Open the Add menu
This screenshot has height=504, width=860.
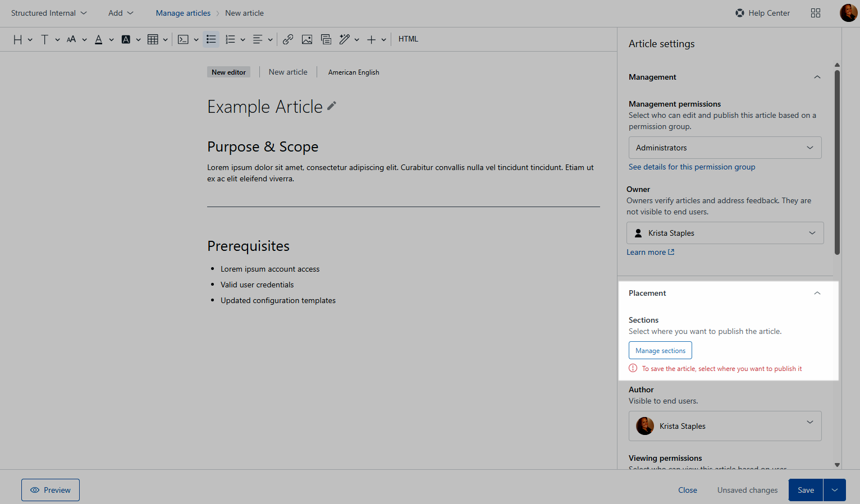[121, 13]
